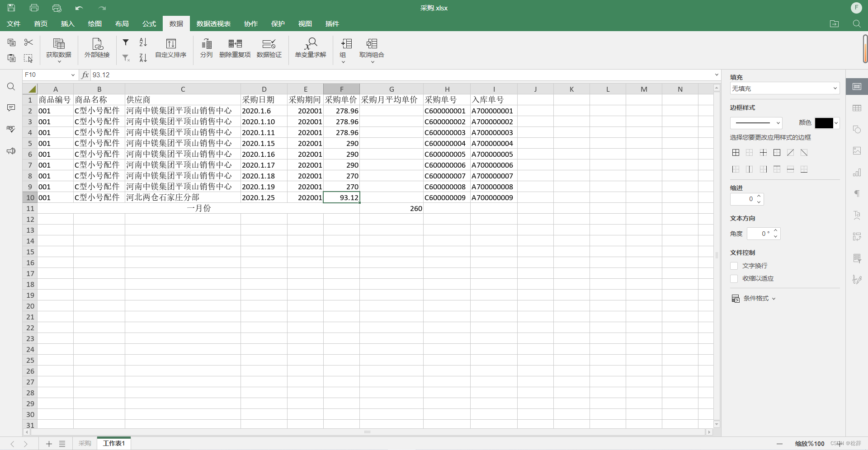Switch to the 视图 tab
The height and width of the screenshot is (450, 868).
coord(305,23)
